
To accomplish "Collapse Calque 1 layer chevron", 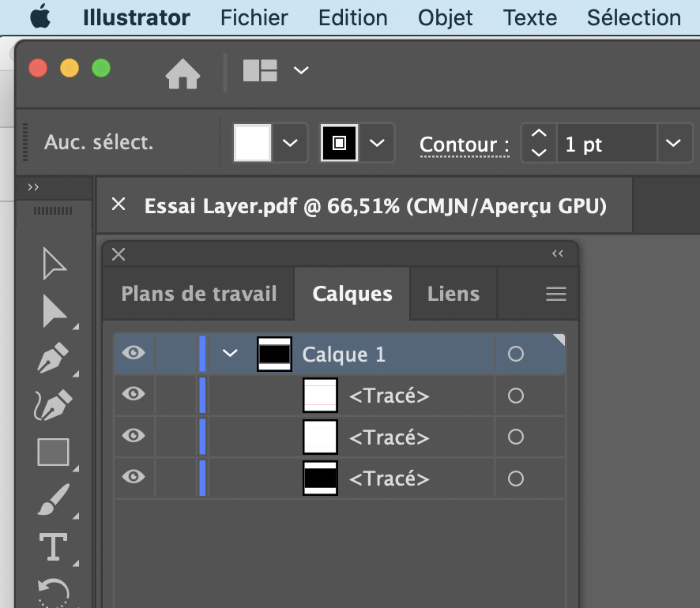I will (230, 353).
